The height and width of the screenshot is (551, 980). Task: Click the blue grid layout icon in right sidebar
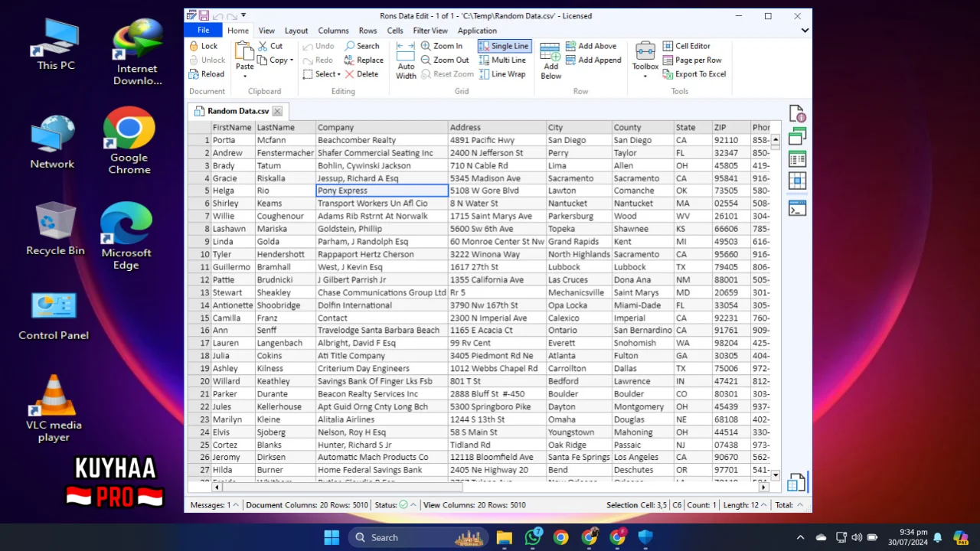click(797, 181)
